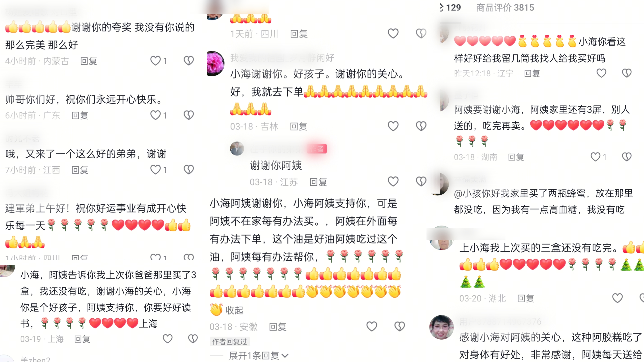Toggle like on the 安徽 comment
644x362 pixels.
(371, 326)
